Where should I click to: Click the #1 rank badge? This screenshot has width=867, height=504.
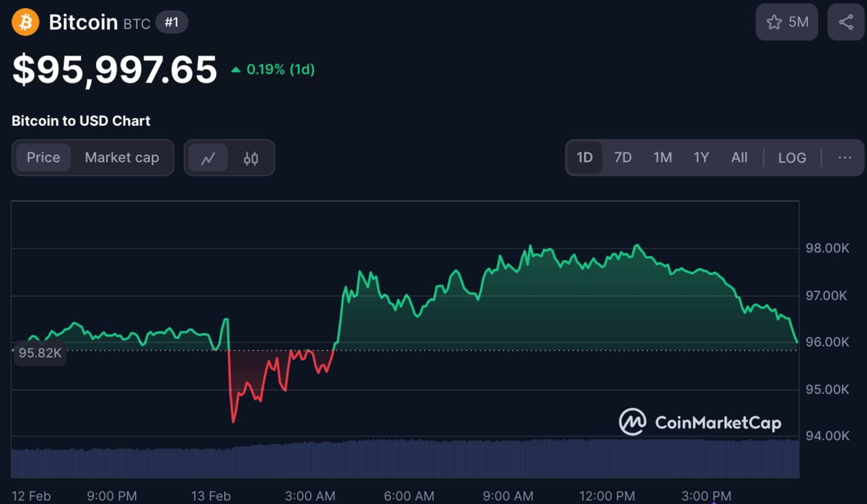[172, 22]
